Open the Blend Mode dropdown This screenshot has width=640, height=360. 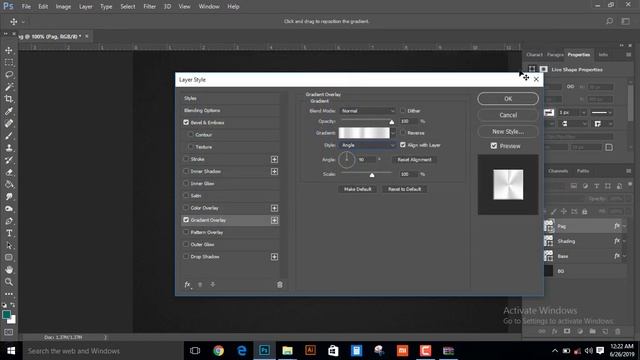pyautogui.click(x=368, y=111)
